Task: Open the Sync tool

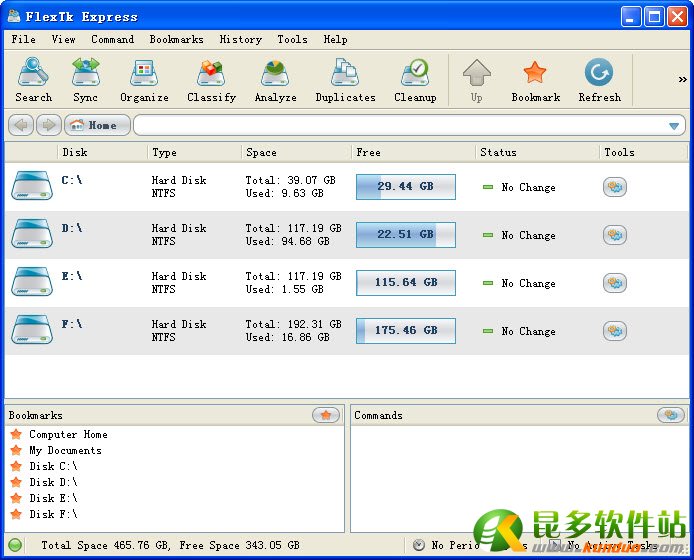Action: tap(86, 79)
